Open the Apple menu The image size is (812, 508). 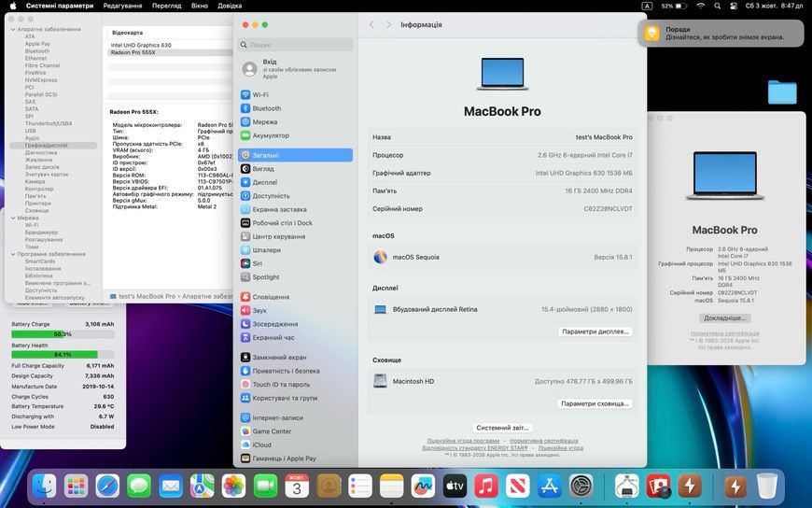coord(13,6)
